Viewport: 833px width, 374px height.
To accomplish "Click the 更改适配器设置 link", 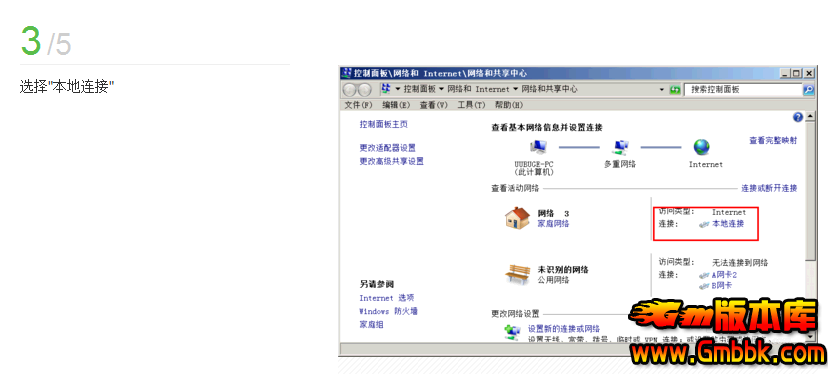I will pos(387,148).
